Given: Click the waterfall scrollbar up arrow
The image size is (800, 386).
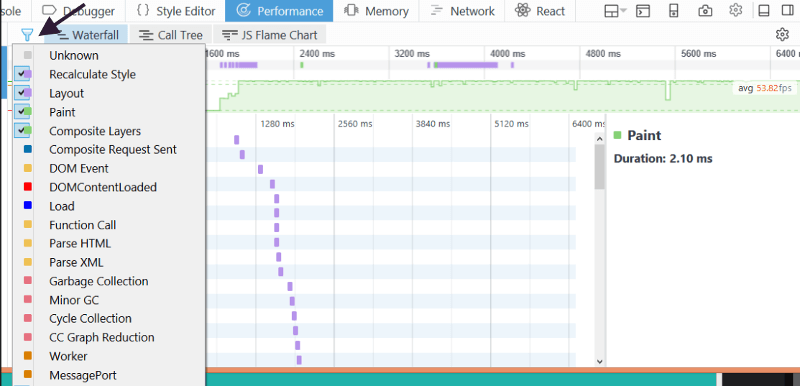Looking at the screenshot, I should [x=599, y=138].
